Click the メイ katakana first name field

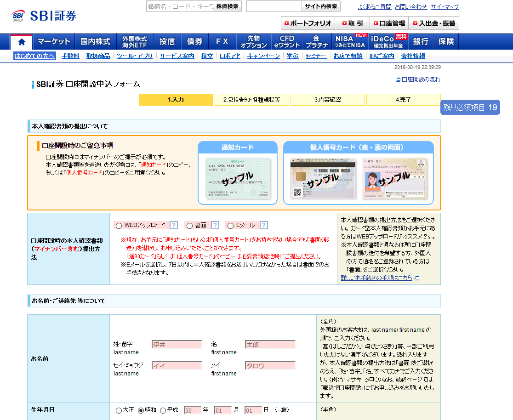click(x=270, y=365)
